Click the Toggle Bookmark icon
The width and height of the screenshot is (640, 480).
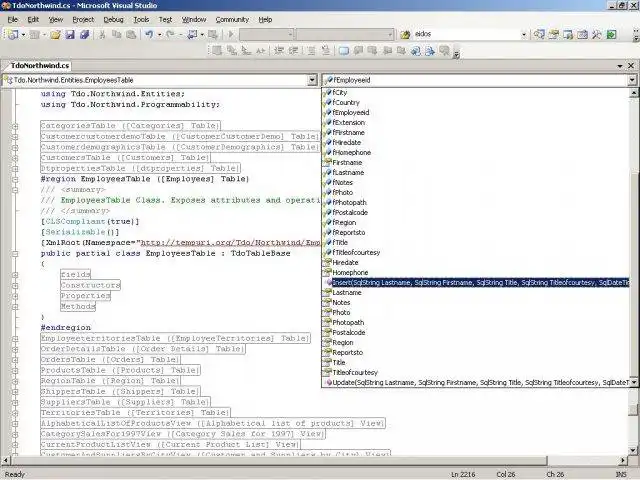point(344,51)
